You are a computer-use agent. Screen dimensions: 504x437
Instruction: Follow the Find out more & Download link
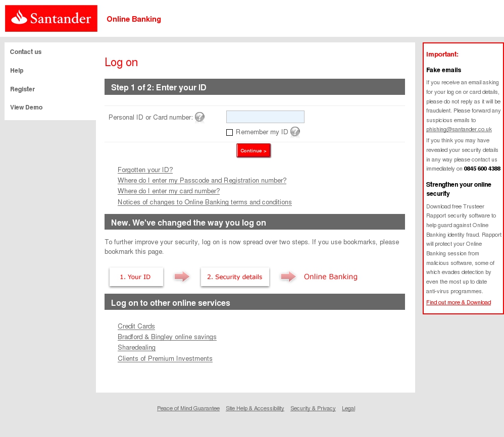(x=459, y=302)
